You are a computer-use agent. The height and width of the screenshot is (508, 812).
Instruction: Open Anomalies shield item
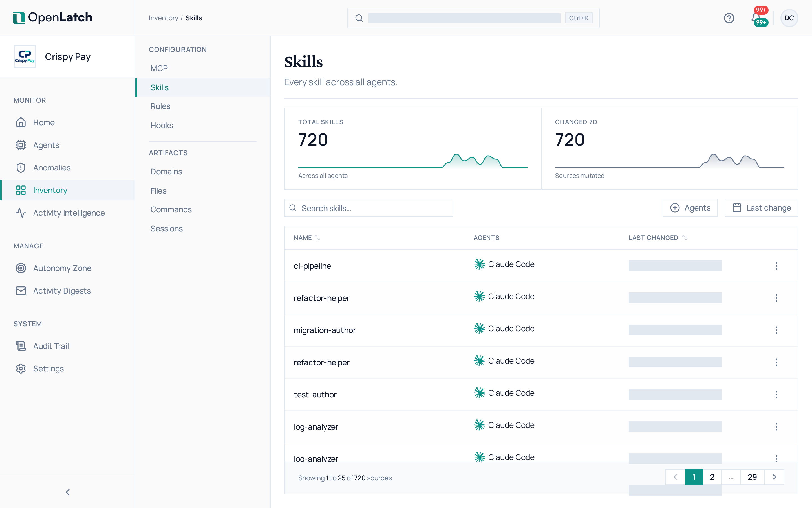(x=67, y=168)
